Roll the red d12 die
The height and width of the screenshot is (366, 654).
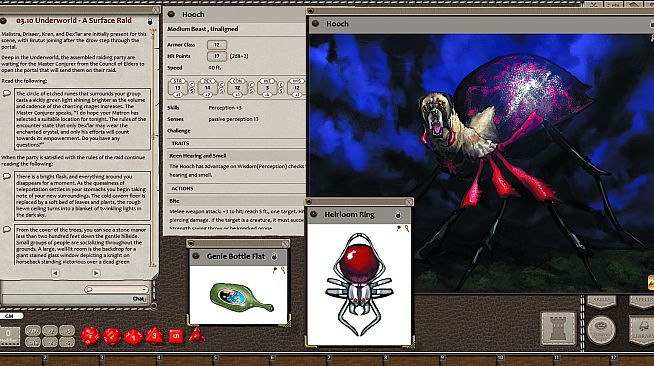(x=112, y=336)
